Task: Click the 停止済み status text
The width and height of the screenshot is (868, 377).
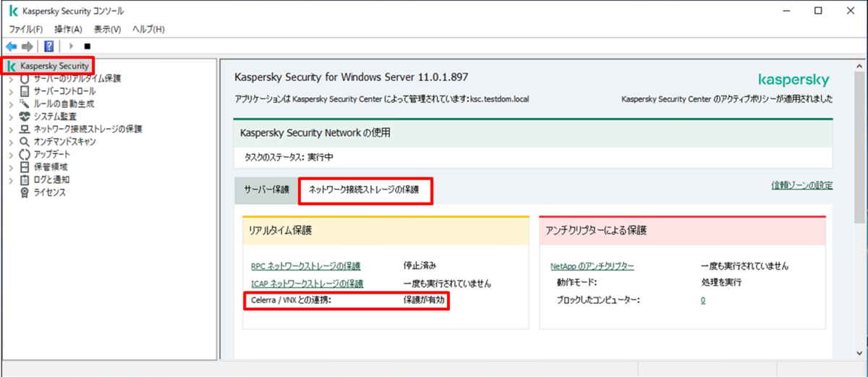Action: [420, 266]
